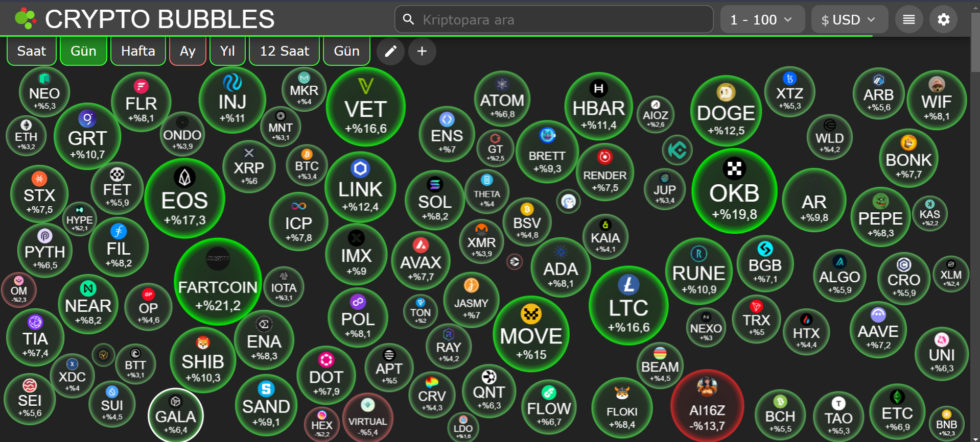Viewport: 980px width, 442px height.
Task: Select the RUNE bubble
Action: coord(698,271)
